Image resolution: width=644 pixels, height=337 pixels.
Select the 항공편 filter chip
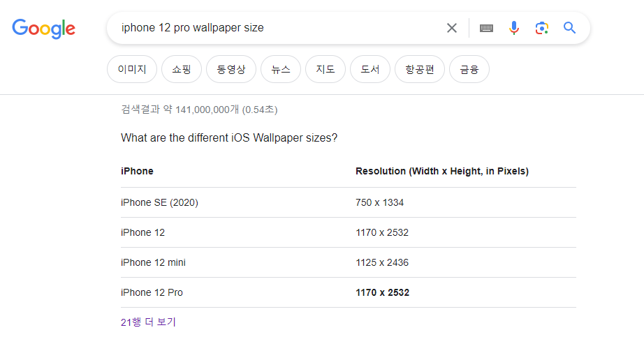[x=420, y=69]
